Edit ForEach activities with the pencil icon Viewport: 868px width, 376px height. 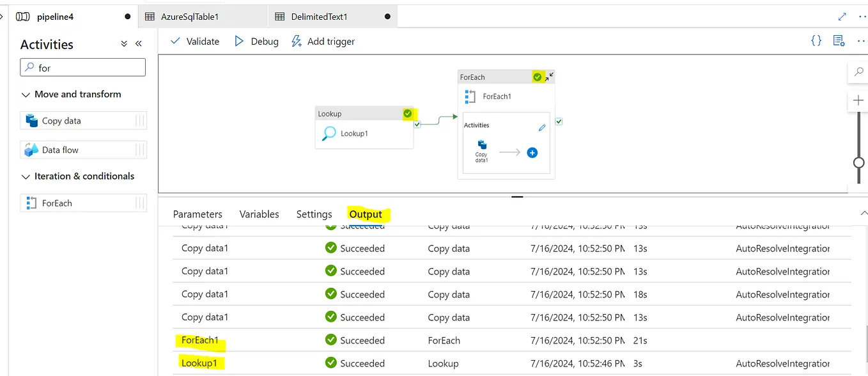click(542, 127)
